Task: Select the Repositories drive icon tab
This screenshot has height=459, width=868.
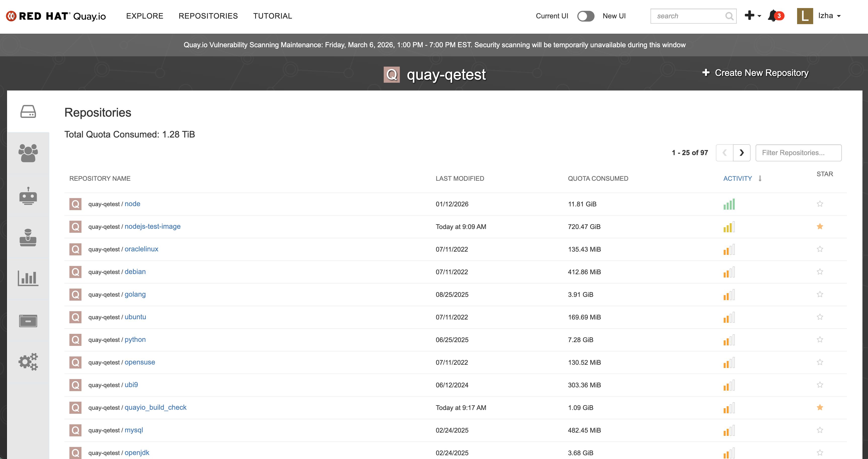Action: [x=28, y=111]
